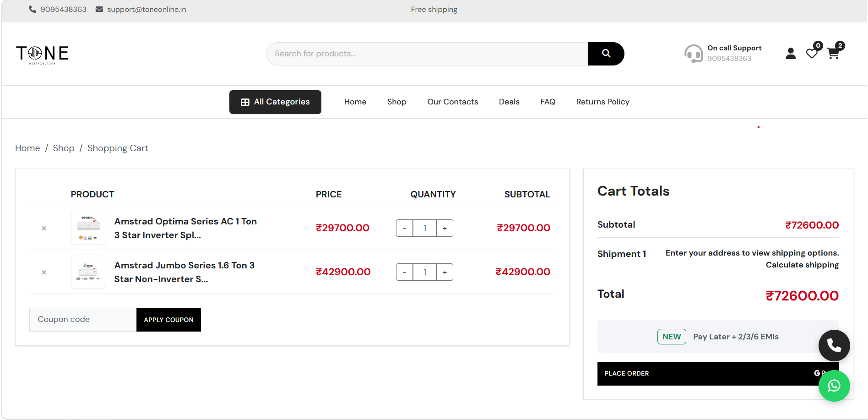
Task: Open Amstrad Optima Series AC product link
Action: click(185, 228)
